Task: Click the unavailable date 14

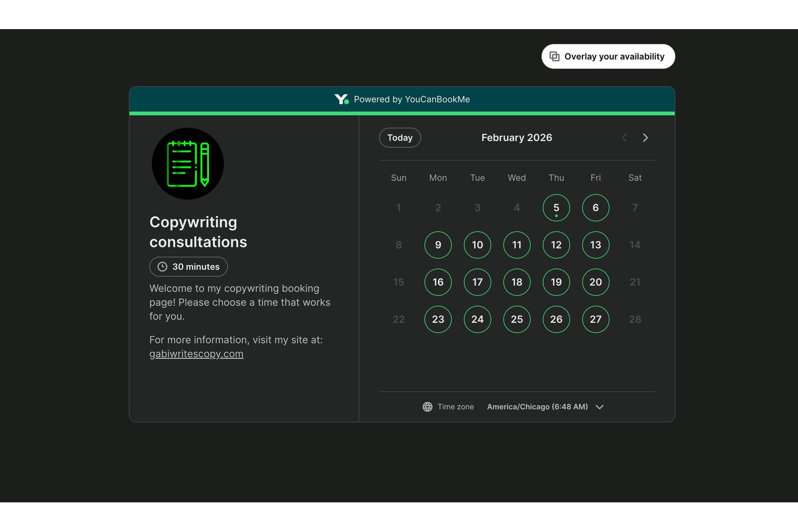Action: [635, 245]
